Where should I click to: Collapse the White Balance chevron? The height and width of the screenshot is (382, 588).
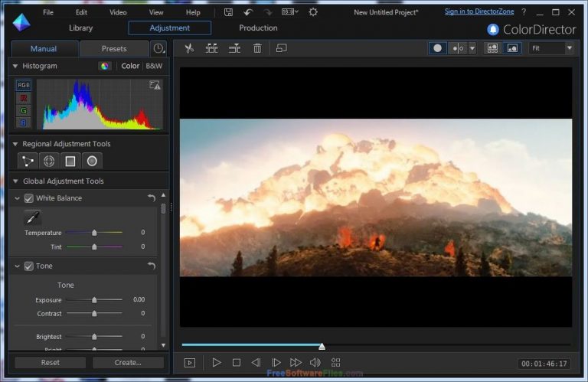(18, 198)
